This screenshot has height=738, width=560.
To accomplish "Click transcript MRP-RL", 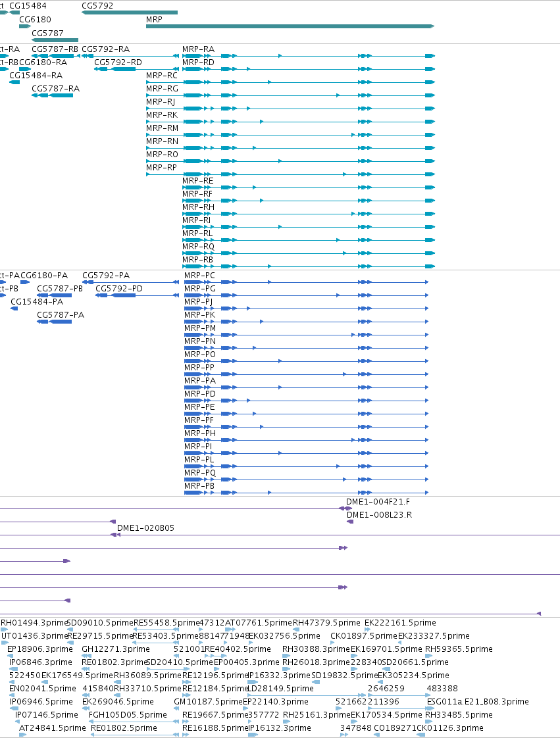I will [x=197, y=234].
